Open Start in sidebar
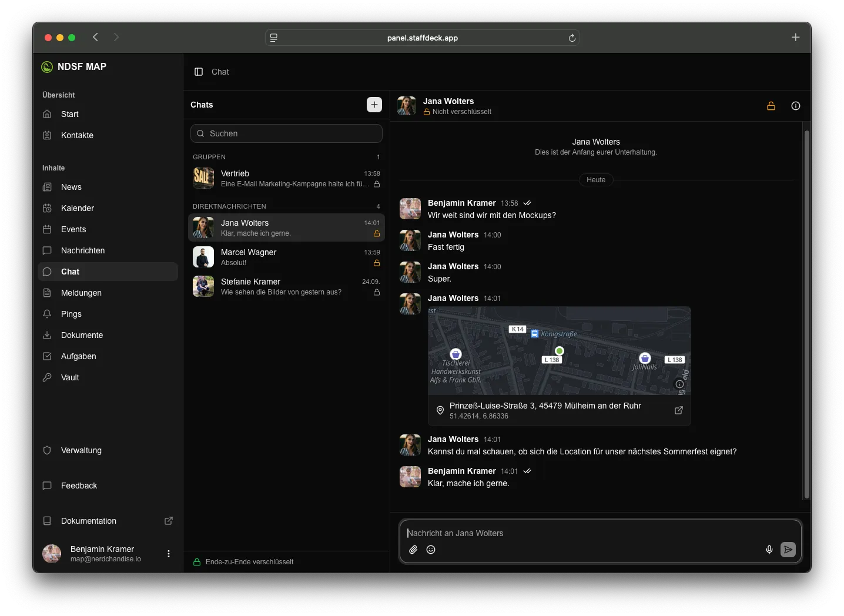 (108, 114)
